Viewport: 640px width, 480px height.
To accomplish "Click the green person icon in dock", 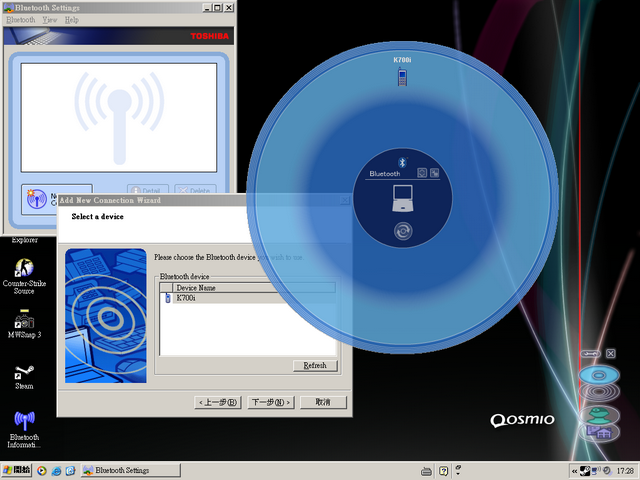I will [x=598, y=415].
